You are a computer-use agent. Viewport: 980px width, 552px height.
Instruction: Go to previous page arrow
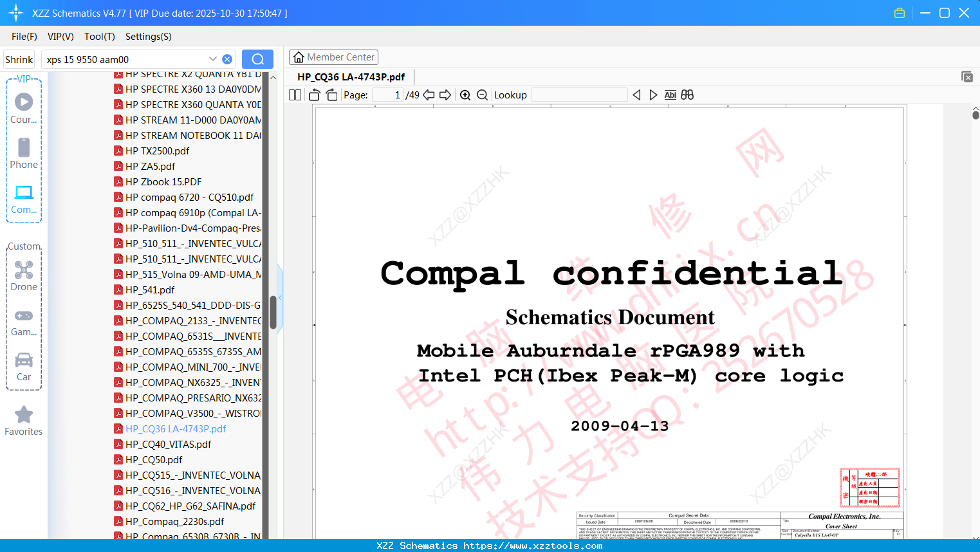pyautogui.click(x=429, y=95)
